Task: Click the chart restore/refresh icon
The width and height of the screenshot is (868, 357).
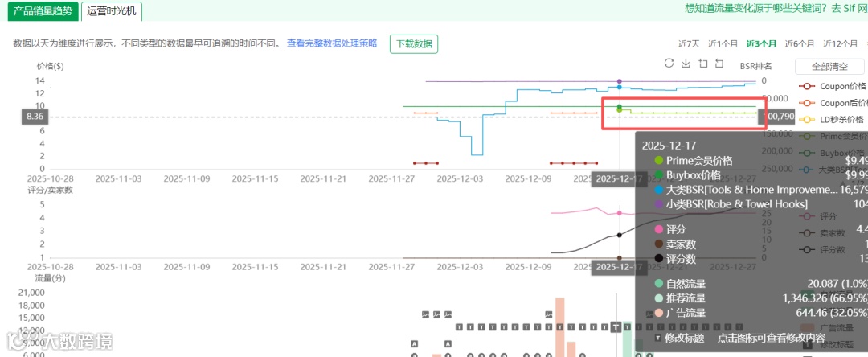Action: click(669, 63)
